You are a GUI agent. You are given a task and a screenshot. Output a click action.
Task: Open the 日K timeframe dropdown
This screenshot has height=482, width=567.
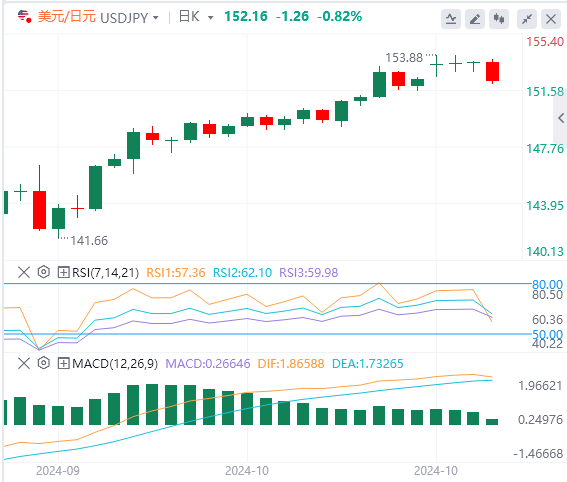[x=196, y=17]
